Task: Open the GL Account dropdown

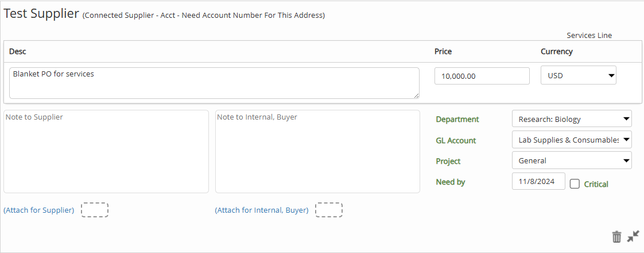Action: pyautogui.click(x=572, y=140)
